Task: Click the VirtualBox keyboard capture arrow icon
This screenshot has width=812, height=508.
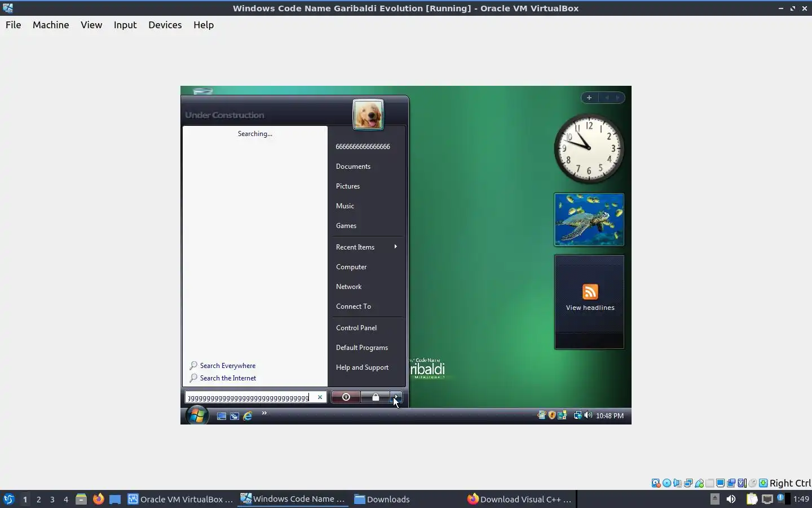Action: [x=763, y=483]
